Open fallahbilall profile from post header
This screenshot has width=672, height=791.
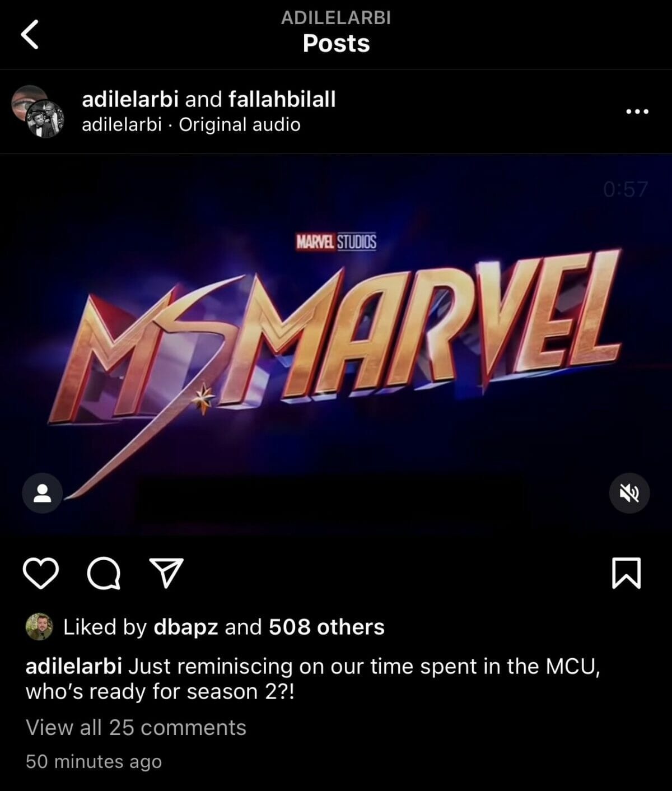282,99
